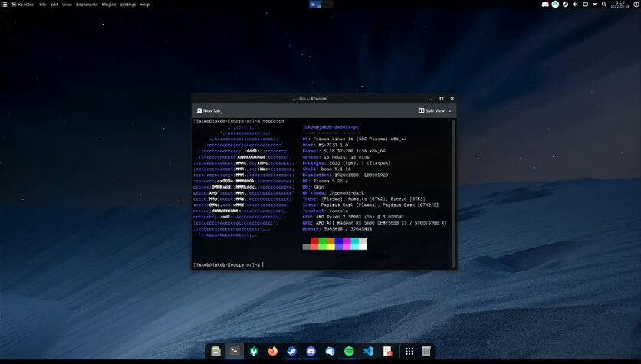Click the Split View button

432,110
